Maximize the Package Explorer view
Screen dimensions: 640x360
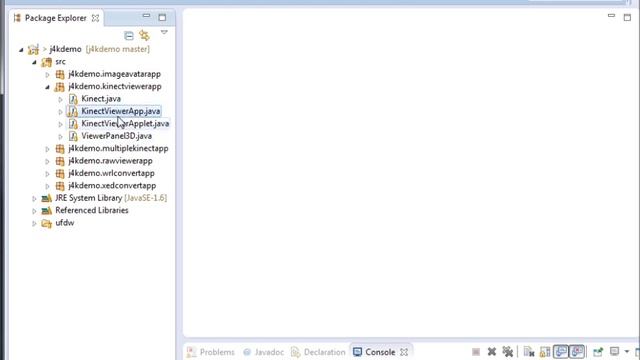click(x=162, y=18)
